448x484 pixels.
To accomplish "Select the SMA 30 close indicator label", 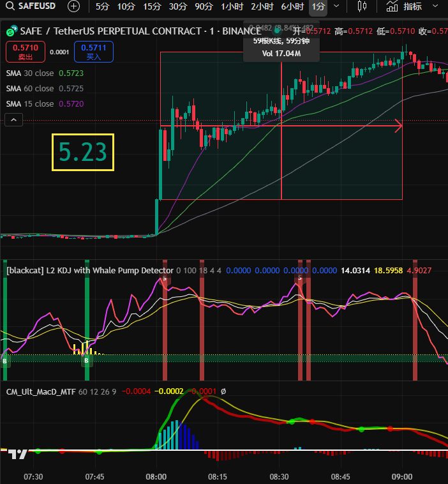I will (x=29, y=73).
